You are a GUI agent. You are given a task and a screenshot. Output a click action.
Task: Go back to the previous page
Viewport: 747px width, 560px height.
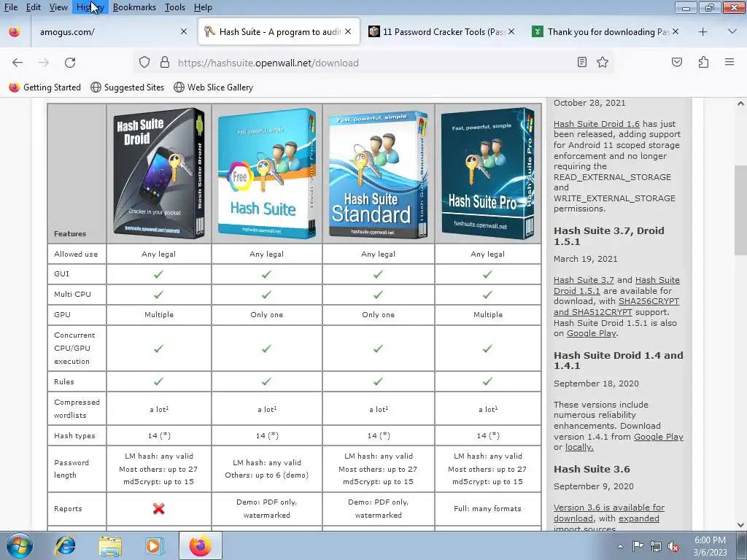coord(18,63)
